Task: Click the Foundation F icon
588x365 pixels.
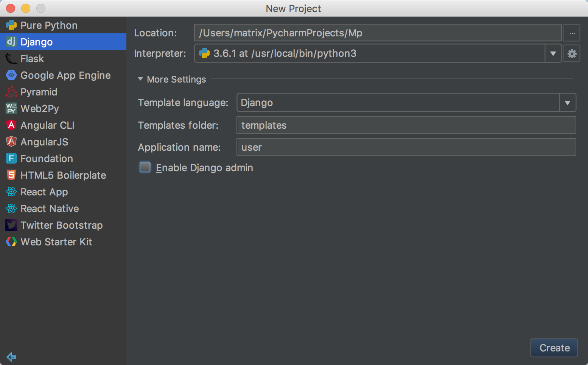Action: pos(11,158)
